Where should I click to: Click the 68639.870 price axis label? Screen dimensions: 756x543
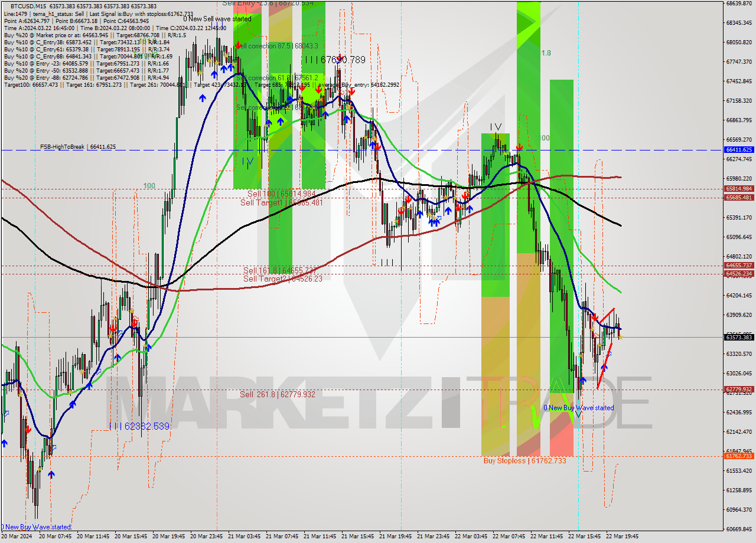tap(739, 3)
